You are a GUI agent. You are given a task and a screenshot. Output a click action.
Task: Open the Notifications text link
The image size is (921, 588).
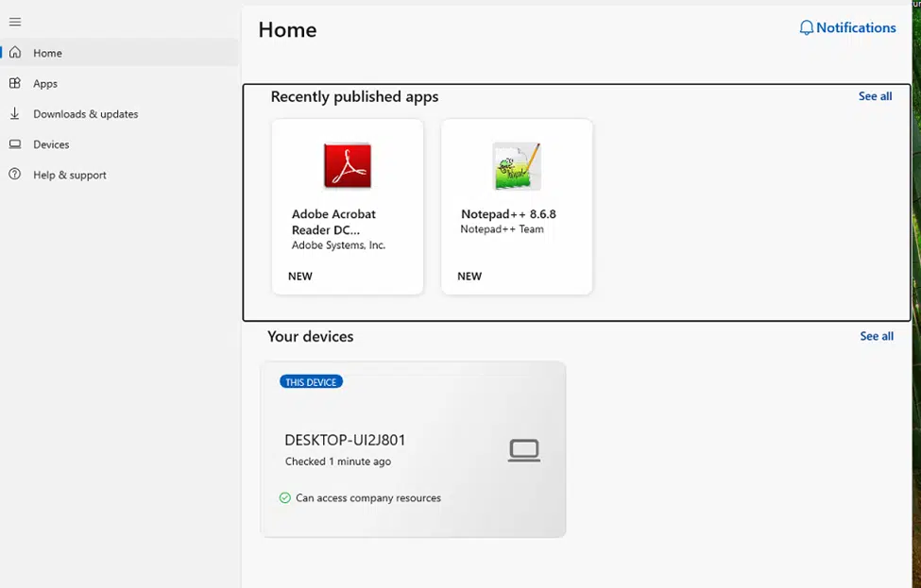click(x=856, y=28)
